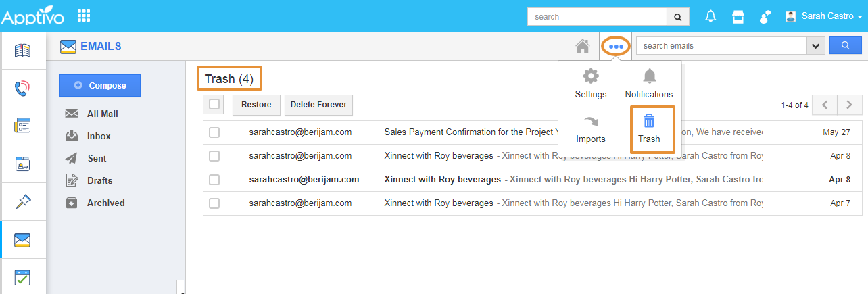Viewport: 868px width, 294px height.
Task: Click the sender address in May 27 row
Action: 300,132
